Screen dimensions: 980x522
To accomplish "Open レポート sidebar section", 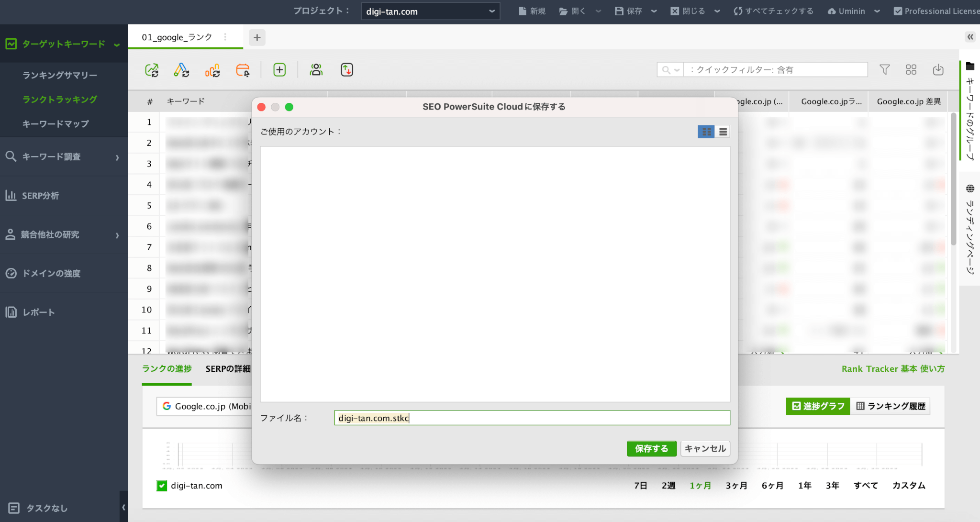I will coord(64,312).
